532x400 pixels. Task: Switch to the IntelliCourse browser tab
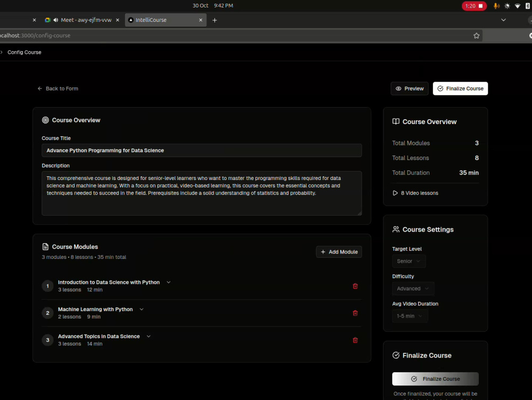pyautogui.click(x=165, y=20)
